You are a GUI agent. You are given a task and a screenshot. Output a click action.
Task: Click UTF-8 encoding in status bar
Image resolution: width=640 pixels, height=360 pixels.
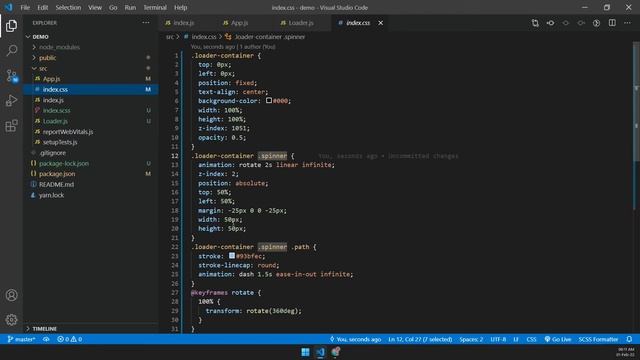pos(498,339)
